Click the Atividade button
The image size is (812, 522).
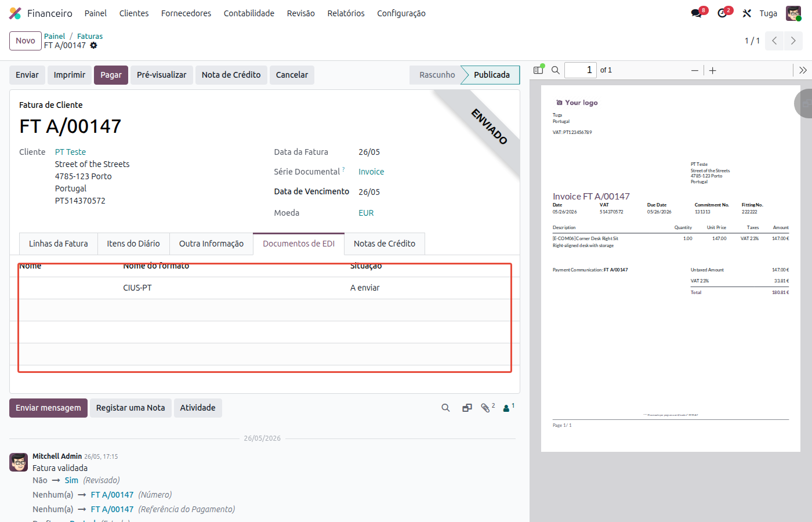coord(198,408)
